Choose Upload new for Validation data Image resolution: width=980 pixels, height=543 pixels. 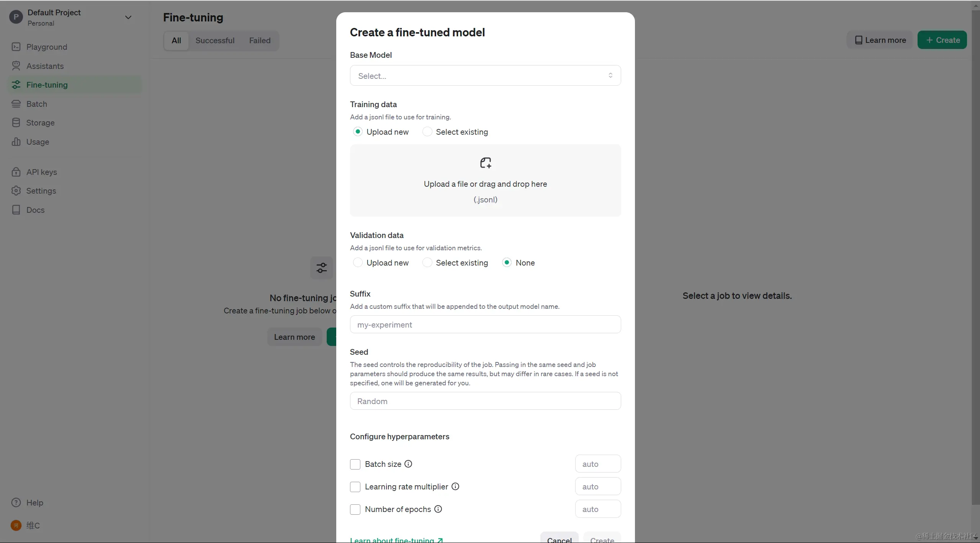357,263
